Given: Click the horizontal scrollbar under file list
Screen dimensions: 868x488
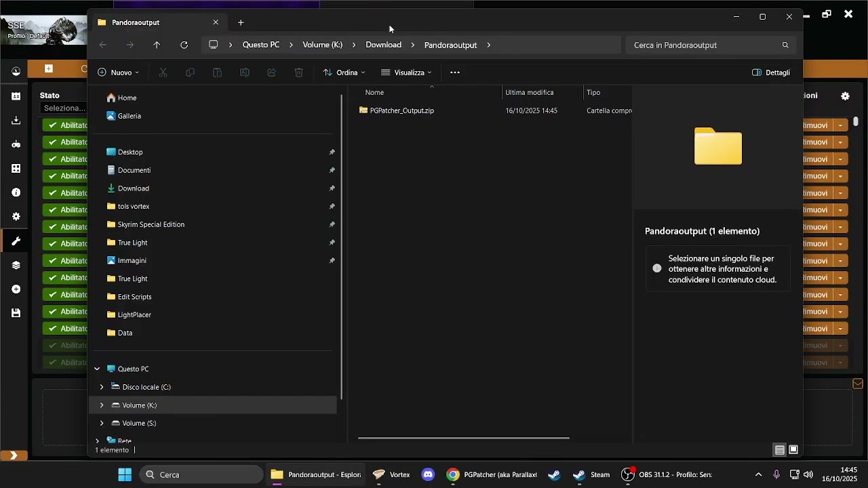Looking at the screenshot, I should 464,438.
